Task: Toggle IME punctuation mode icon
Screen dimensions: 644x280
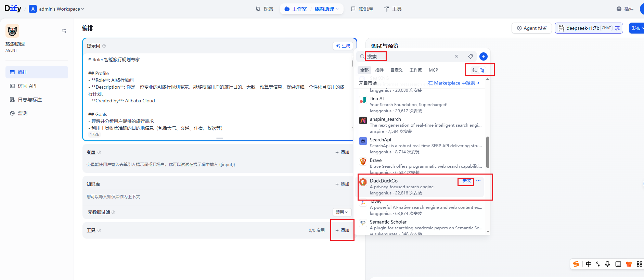Action: click(598, 264)
